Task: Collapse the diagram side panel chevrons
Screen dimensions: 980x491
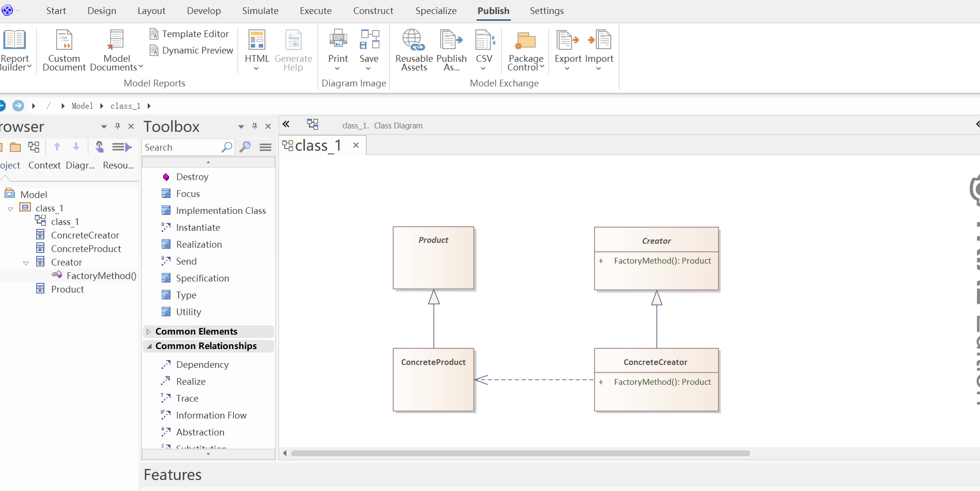Action: pyautogui.click(x=286, y=125)
